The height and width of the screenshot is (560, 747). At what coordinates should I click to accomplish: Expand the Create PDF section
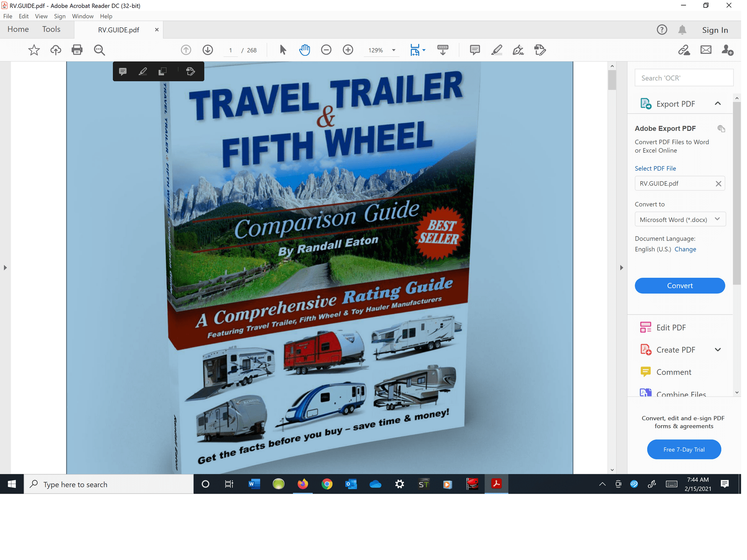(x=718, y=350)
